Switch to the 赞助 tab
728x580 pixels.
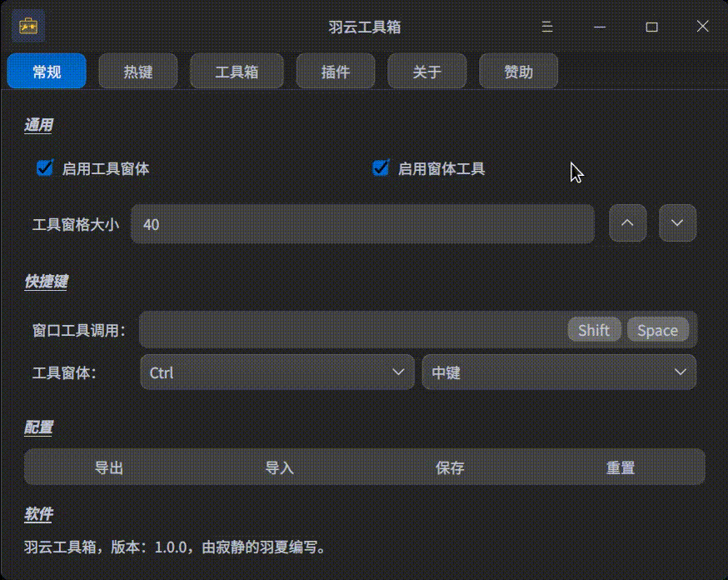518,72
